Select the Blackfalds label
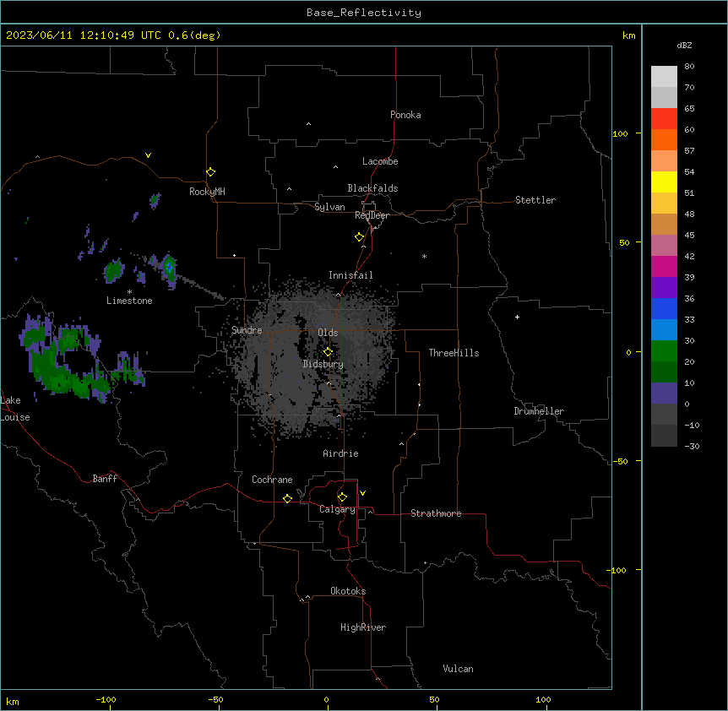This screenshot has width=728, height=711. pyautogui.click(x=372, y=188)
